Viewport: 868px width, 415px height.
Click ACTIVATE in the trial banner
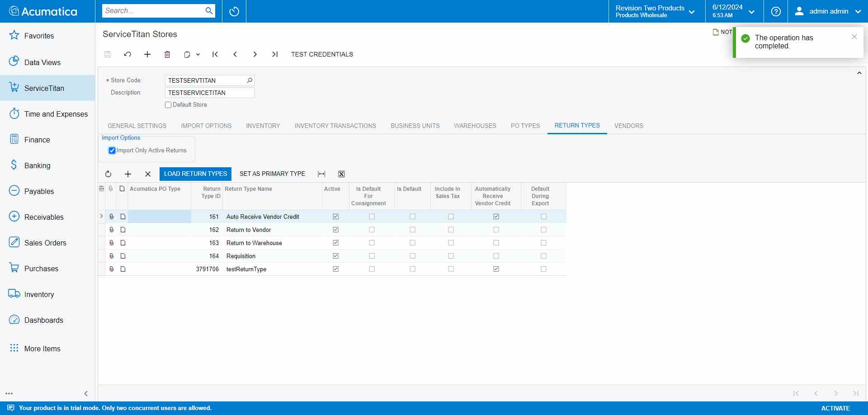835,408
